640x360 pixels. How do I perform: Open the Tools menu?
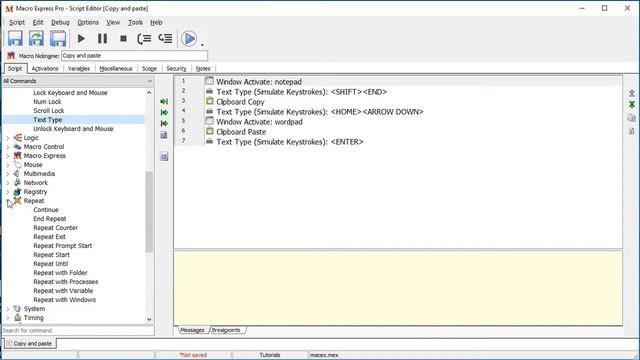point(136,22)
